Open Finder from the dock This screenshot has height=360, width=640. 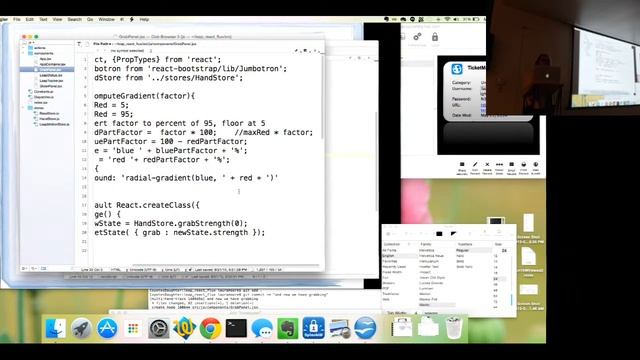[56, 329]
